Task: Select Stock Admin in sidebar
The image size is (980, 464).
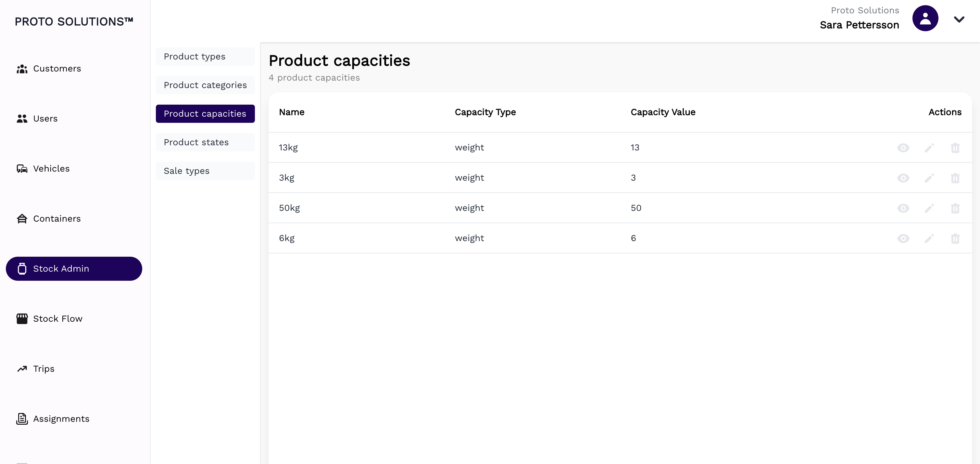Action: click(74, 269)
